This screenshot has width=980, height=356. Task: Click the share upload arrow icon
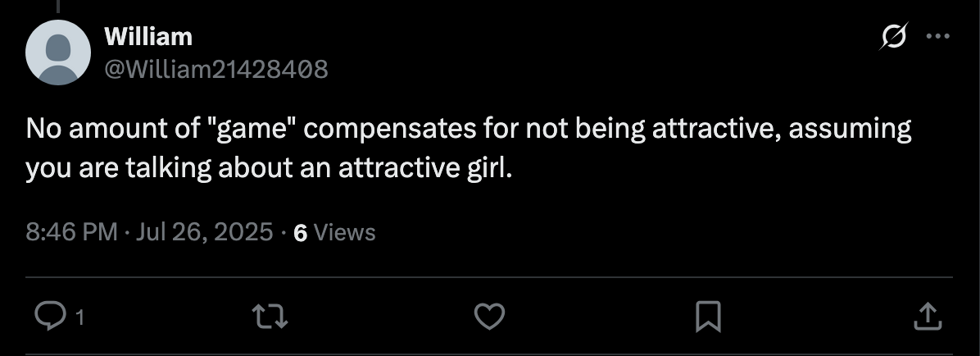pyautogui.click(x=925, y=315)
